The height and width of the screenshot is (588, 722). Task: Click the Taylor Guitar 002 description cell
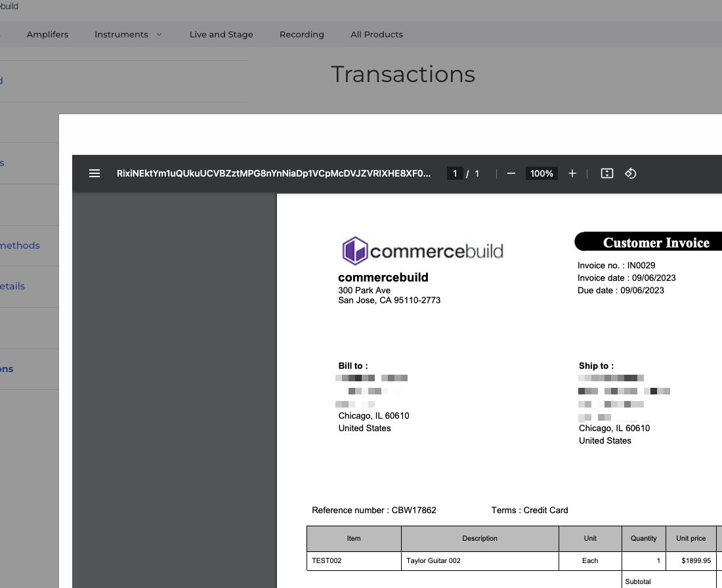[479, 560]
